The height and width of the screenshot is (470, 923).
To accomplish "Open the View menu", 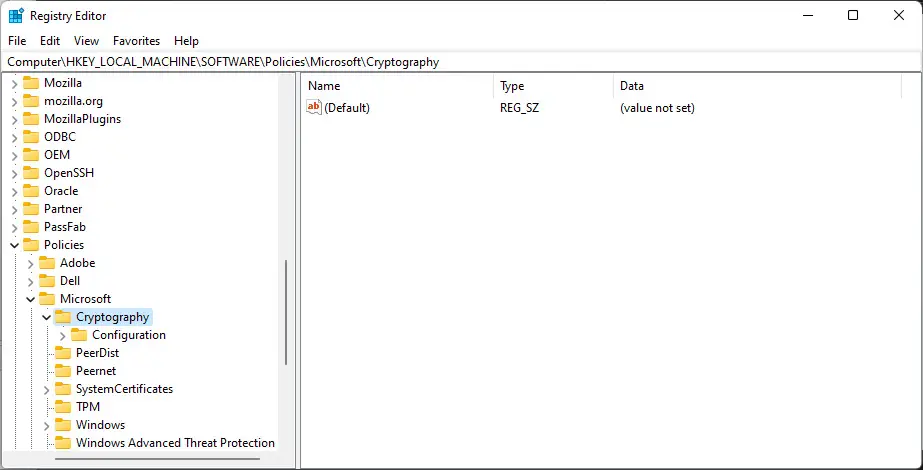I will point(86,41).
